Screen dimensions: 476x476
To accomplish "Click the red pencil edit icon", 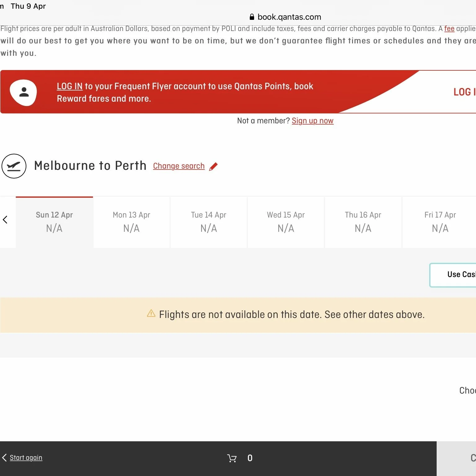I will pos(213,166).
